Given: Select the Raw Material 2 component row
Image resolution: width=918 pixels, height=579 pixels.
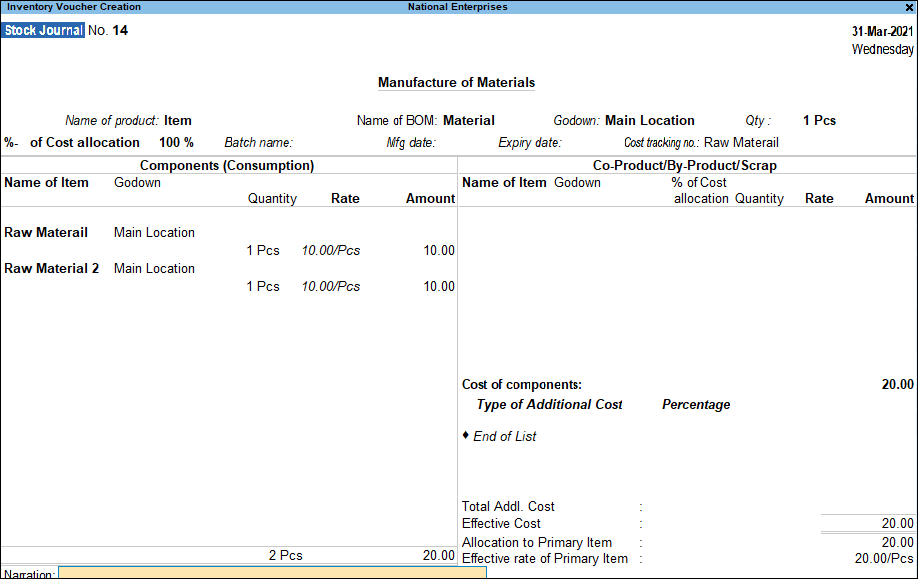Looking at the screenshot, I should [x=51, y=268].
